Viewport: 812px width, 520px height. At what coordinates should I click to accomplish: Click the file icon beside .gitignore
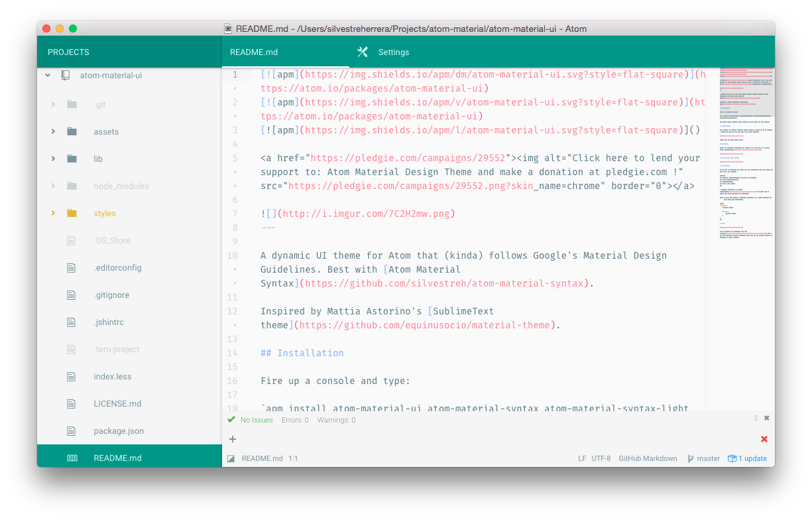pyautogui.click(x=72, y=295)
